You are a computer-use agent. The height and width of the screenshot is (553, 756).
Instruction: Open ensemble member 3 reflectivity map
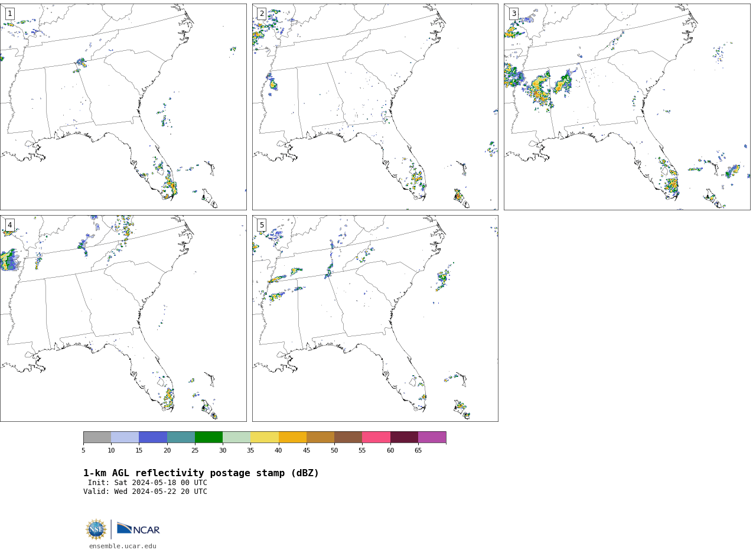pyautogui.click(x=627, y=107)
